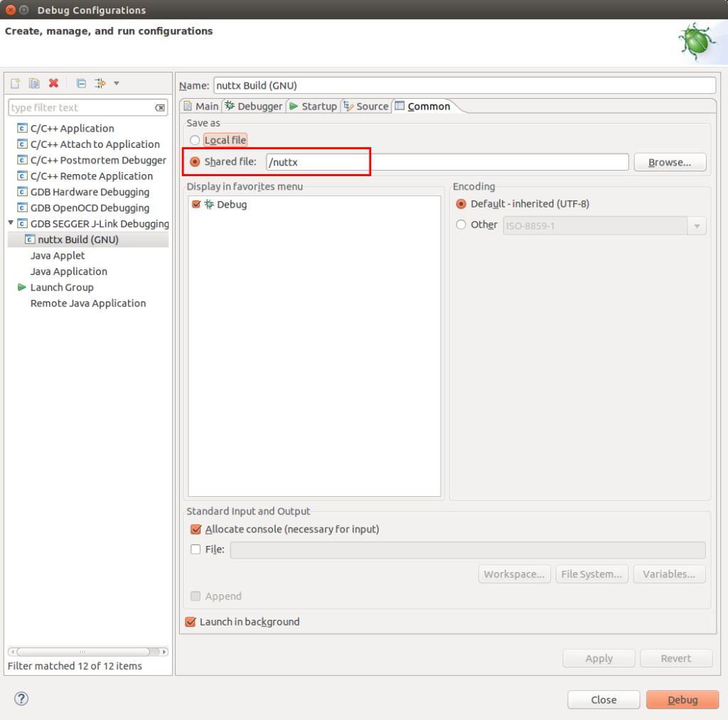The width and height of the screenshot is (728, 720).
Task: Select C/C++ Postmortem Debugger row text
Action: click(98, 160)
